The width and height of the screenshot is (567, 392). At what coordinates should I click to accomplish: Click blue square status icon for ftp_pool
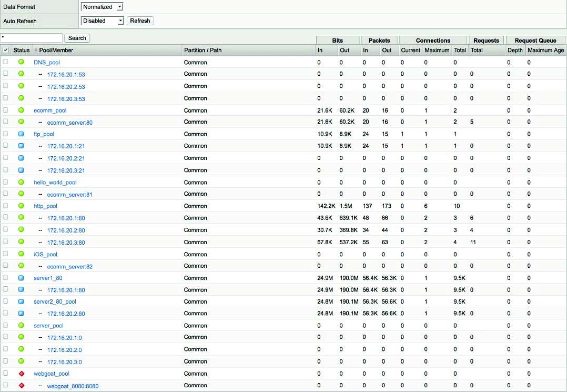[21, 134]
